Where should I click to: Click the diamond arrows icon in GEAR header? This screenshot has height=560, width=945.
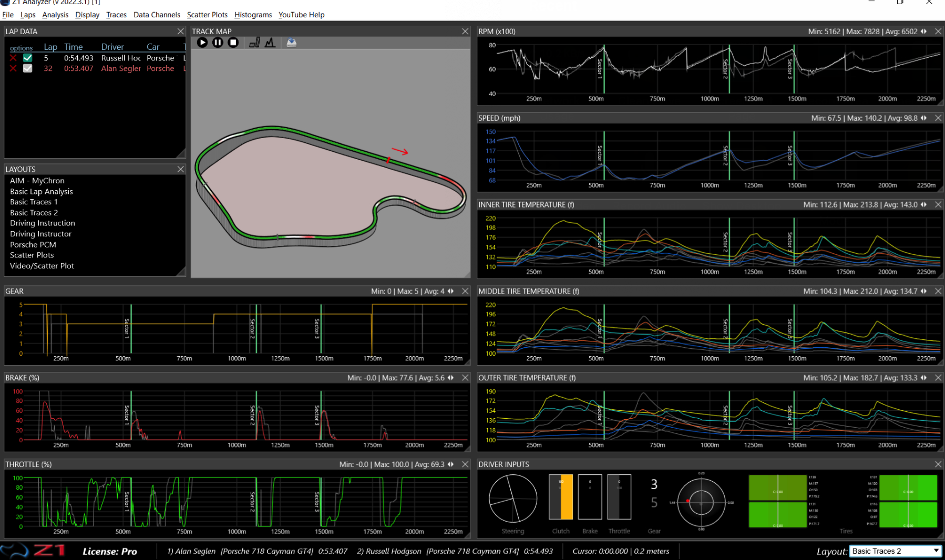click(x=450, y=291)
